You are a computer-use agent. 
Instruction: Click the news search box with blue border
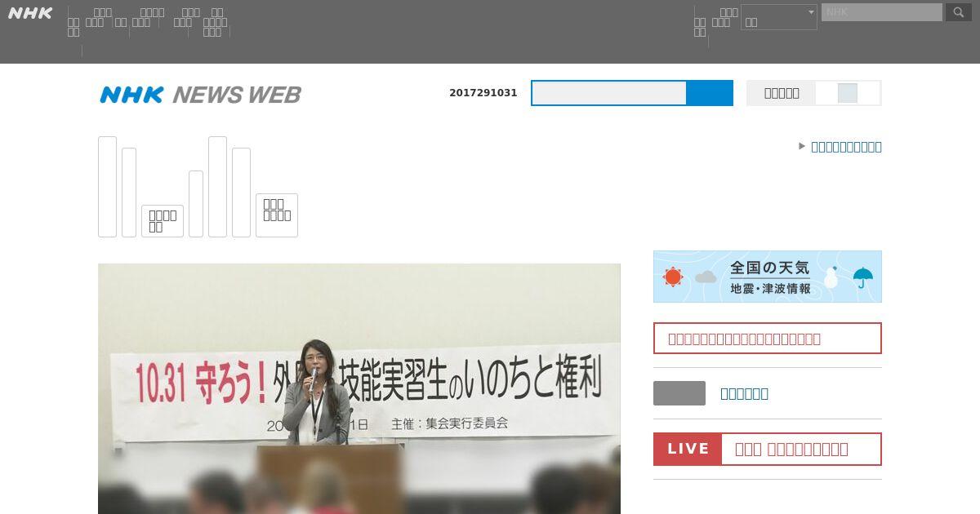pos(609,93)
